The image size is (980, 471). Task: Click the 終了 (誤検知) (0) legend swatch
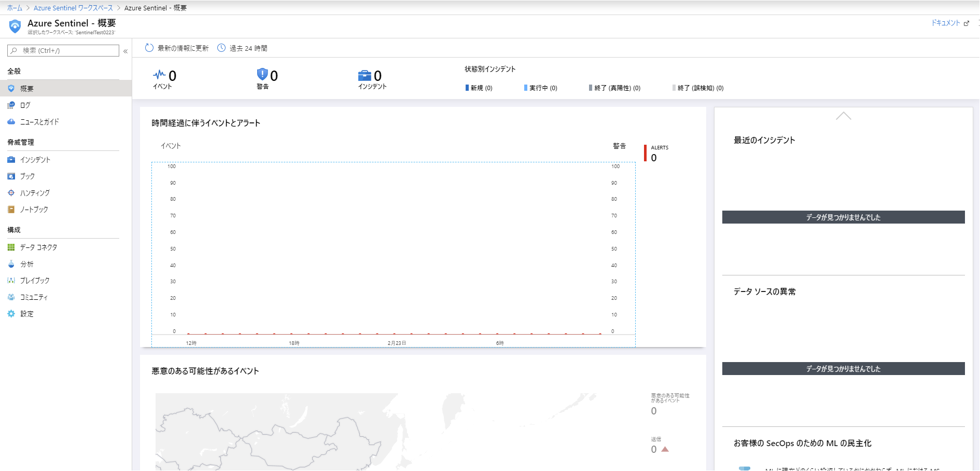[x=674, y=88]
